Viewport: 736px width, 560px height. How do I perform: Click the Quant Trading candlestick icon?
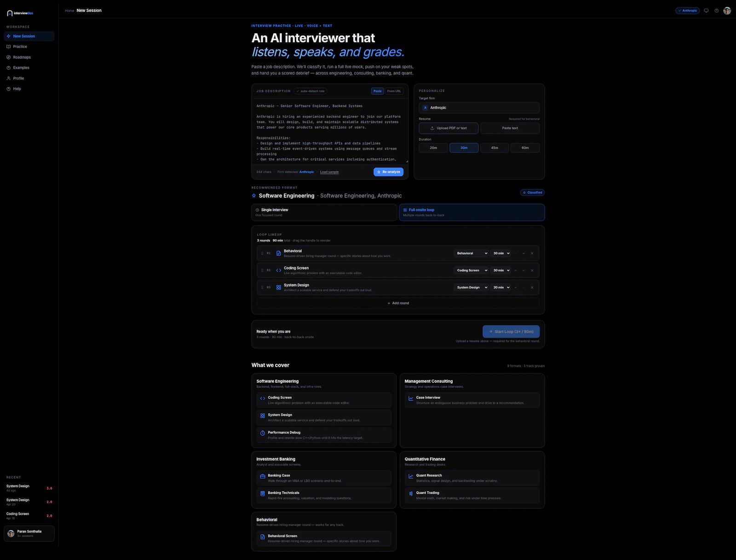[411, 494]
